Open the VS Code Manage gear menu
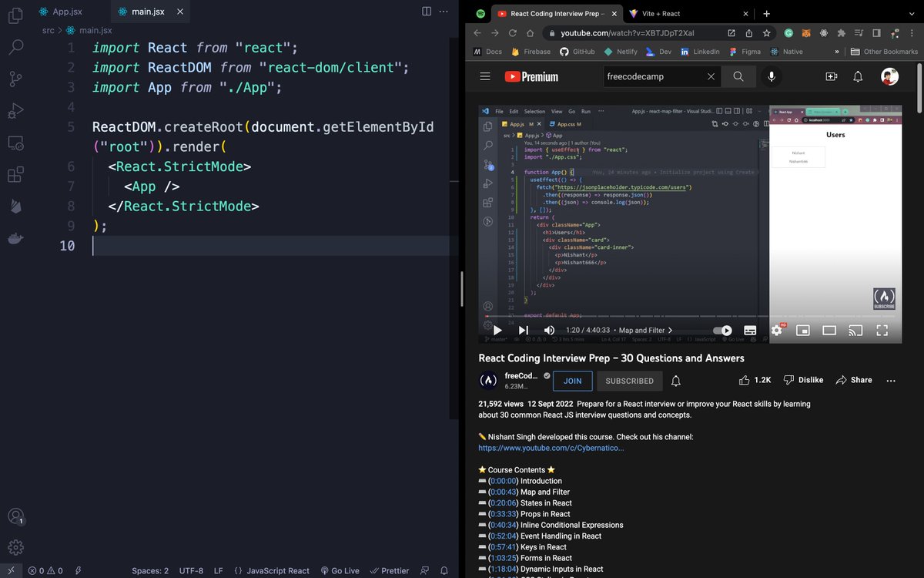924x578 pixels. pyautogui.click(x=15, y=548)
